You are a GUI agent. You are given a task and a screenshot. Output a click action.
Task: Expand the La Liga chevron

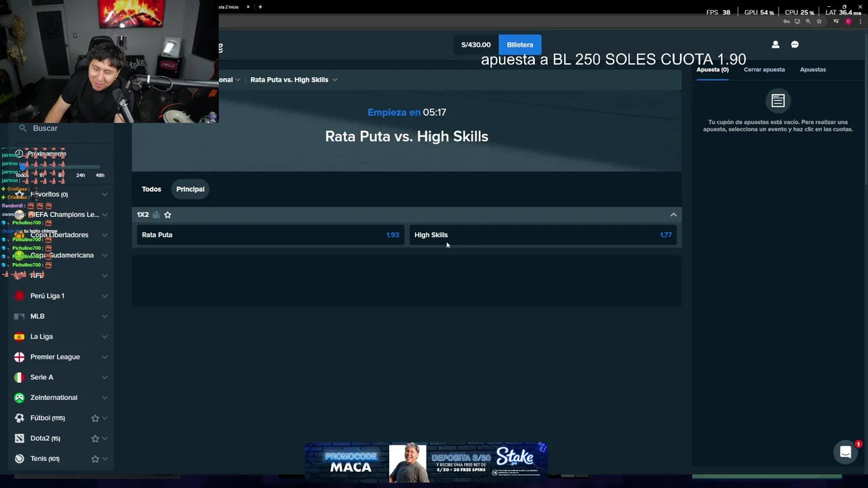(104, 337)
